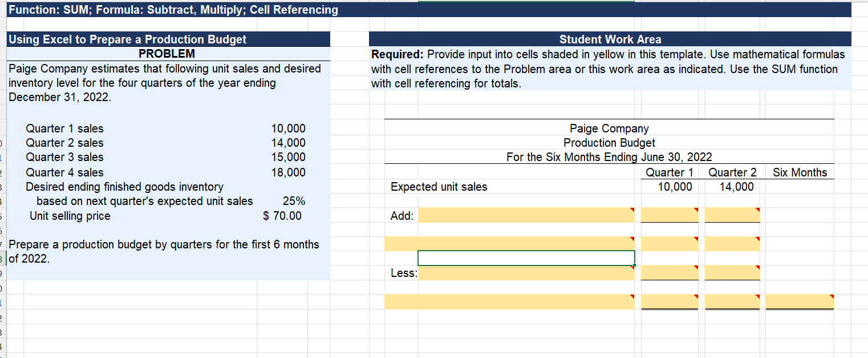The width and height of the screenshot is (868, 358).
Task: Click the Six Months column header cell
Action: [800, 172]
